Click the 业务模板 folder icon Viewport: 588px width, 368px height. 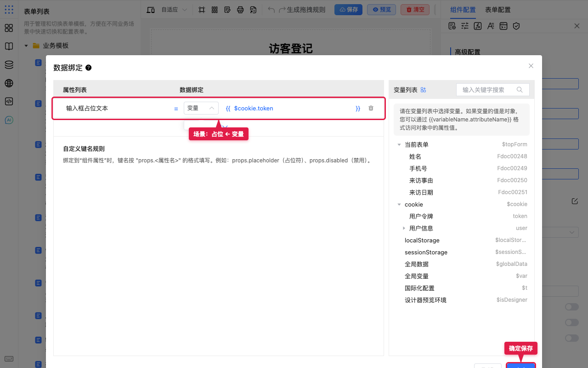click(36, 46)
